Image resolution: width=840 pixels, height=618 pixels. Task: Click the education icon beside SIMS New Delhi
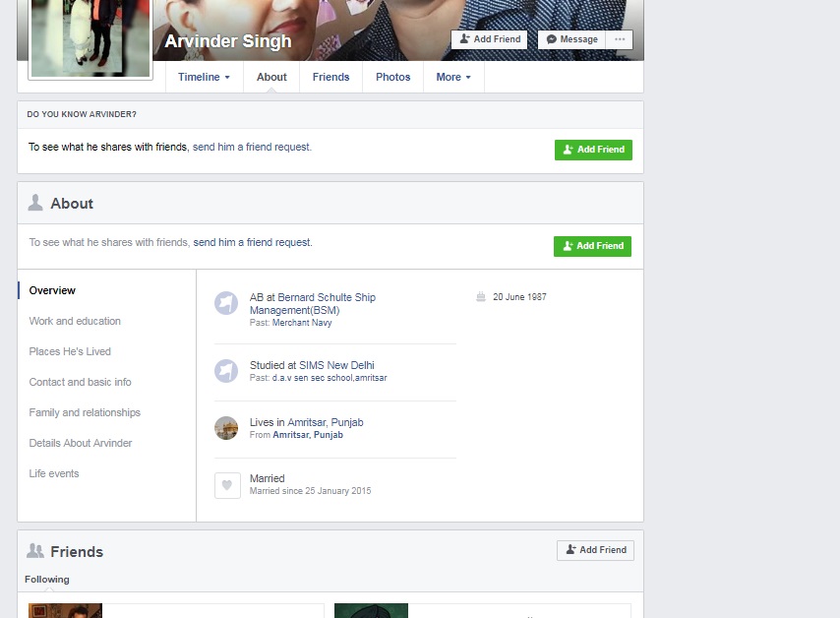point(226,371)
